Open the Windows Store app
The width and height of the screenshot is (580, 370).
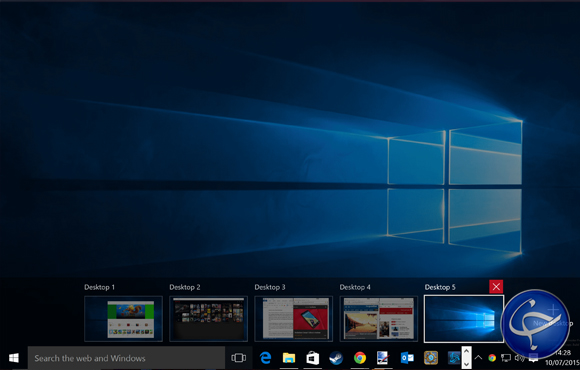(x=313, y=358)
